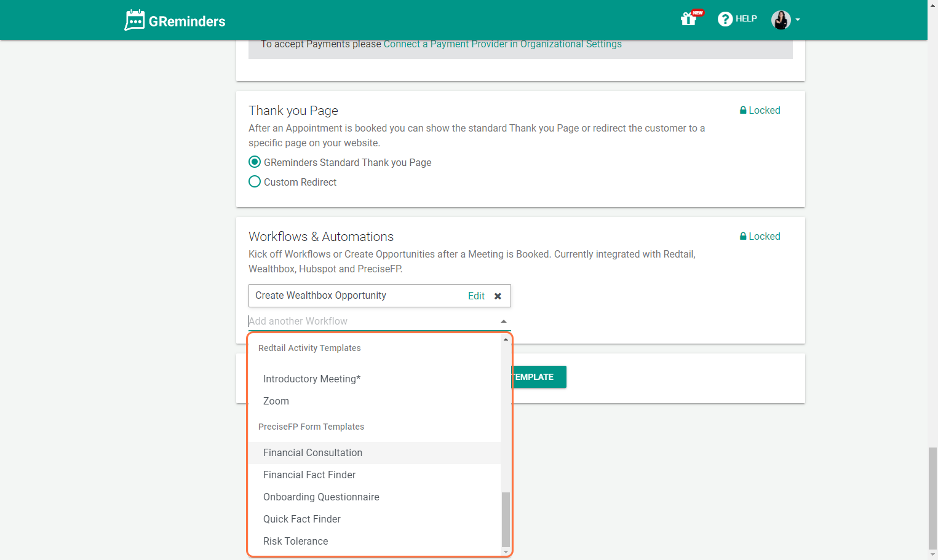
Task: Choose Zoom from Redtail Activity Templates
Action: [276, 401]
